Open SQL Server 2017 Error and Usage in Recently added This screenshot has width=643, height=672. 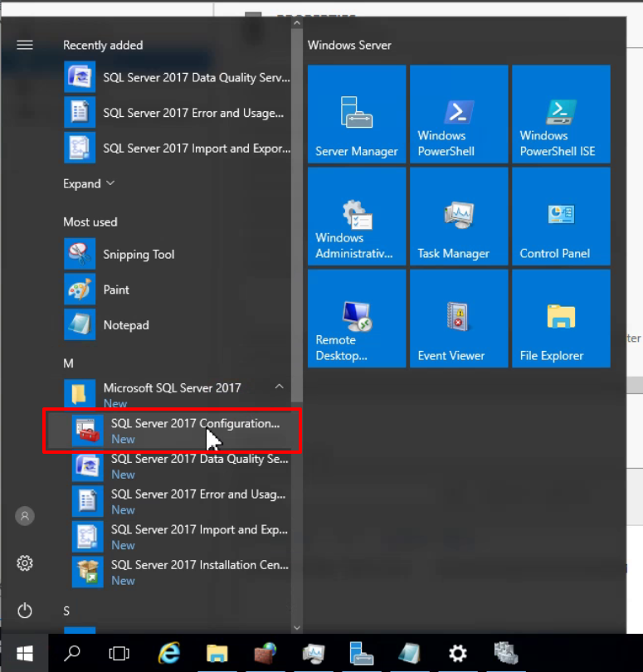[177, 113]
